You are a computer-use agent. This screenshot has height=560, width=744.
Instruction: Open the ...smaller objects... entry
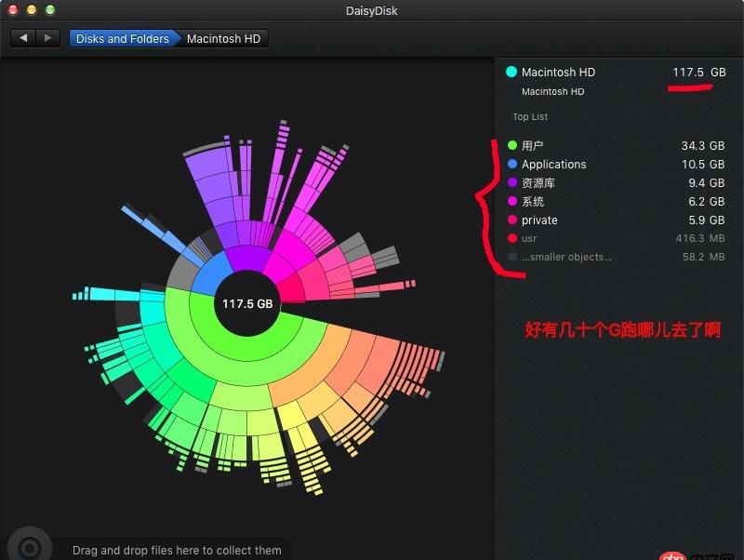coord(616,257)
